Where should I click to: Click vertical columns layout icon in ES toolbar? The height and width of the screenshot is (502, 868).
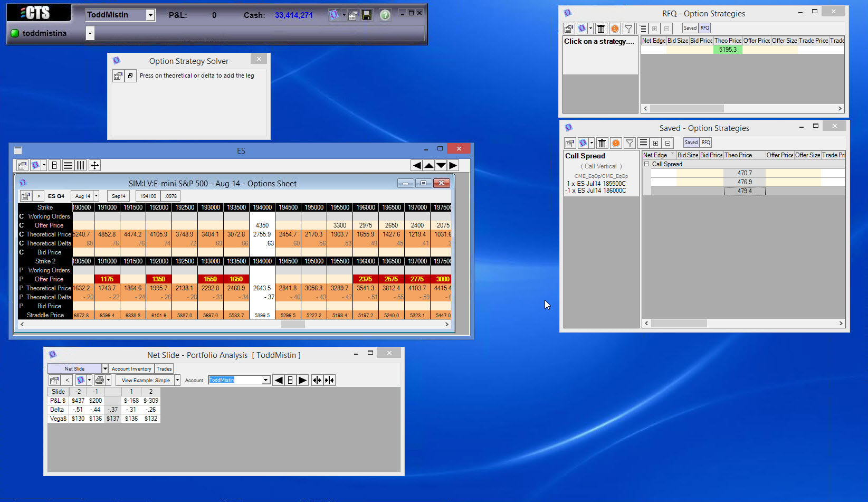click(x=81, y=165)
